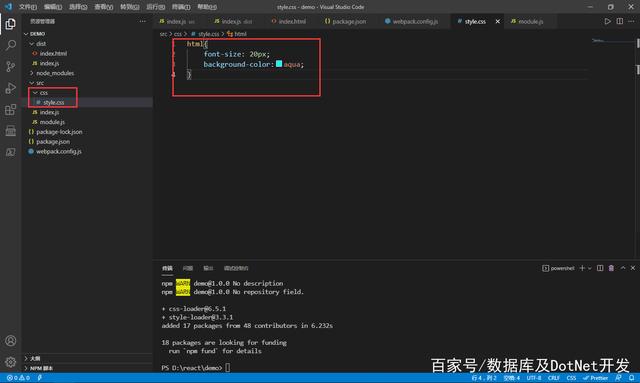Image resolution: width=640 pixels, height=383 pixels.
Task: Collapse the DEMO root folder
Action: [x=38, y=33]
